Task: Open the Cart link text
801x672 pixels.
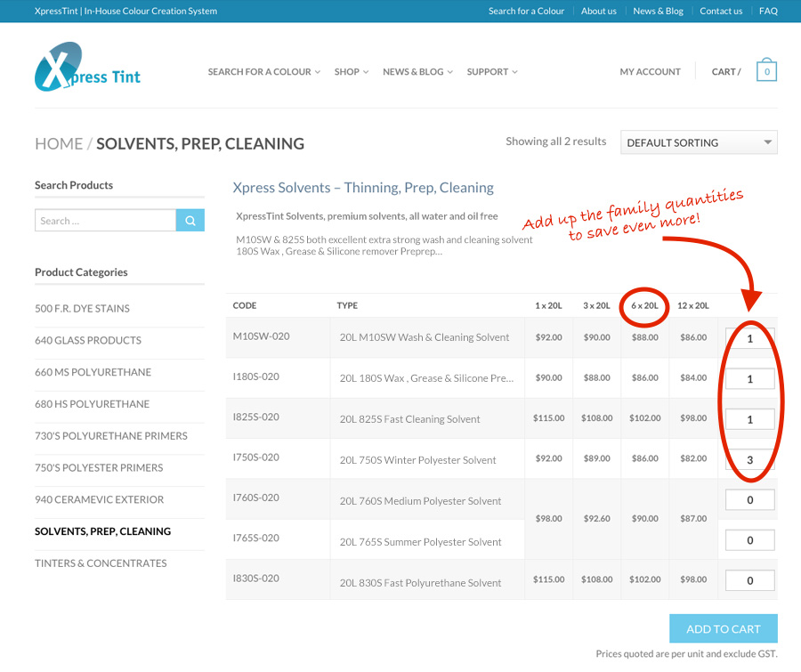Action: tap(726, 72)
